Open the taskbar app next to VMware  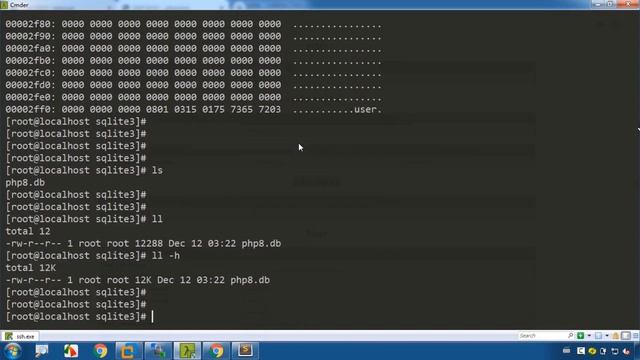click(158, 351)
